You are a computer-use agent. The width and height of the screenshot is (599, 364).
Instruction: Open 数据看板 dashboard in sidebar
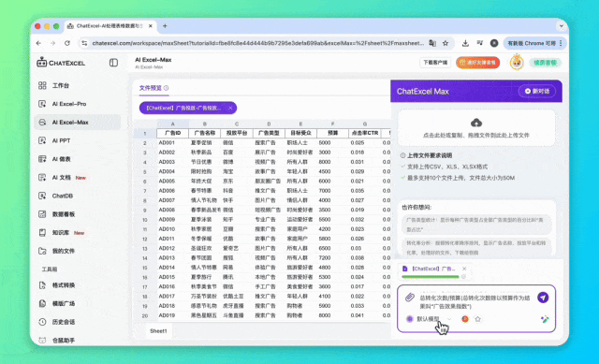[64, 214]
